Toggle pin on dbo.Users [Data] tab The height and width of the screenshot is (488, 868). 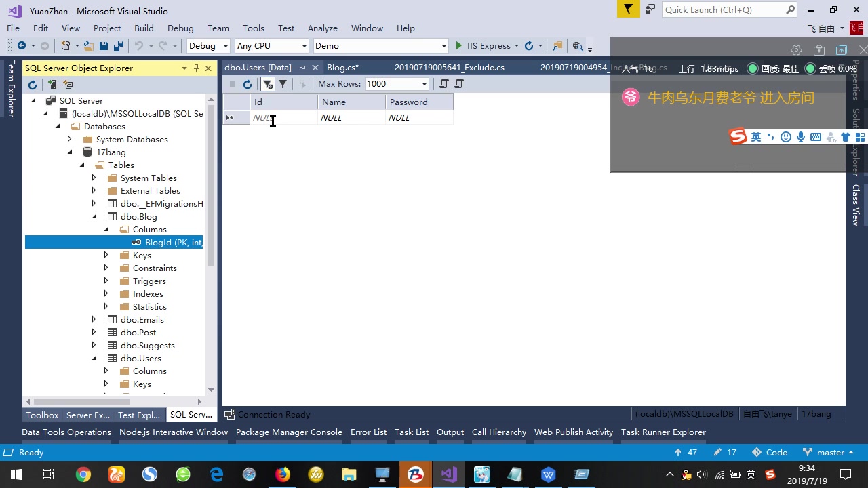302,68
